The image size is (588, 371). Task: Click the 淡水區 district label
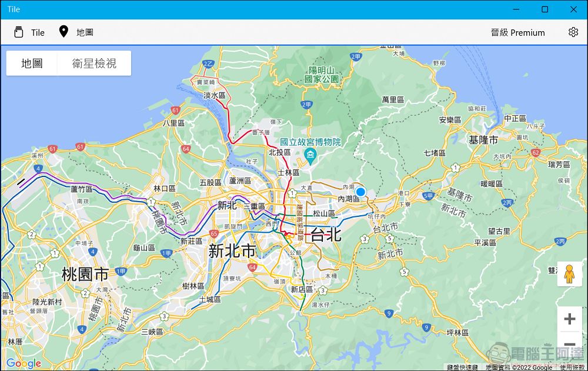(x=215, y=95)
